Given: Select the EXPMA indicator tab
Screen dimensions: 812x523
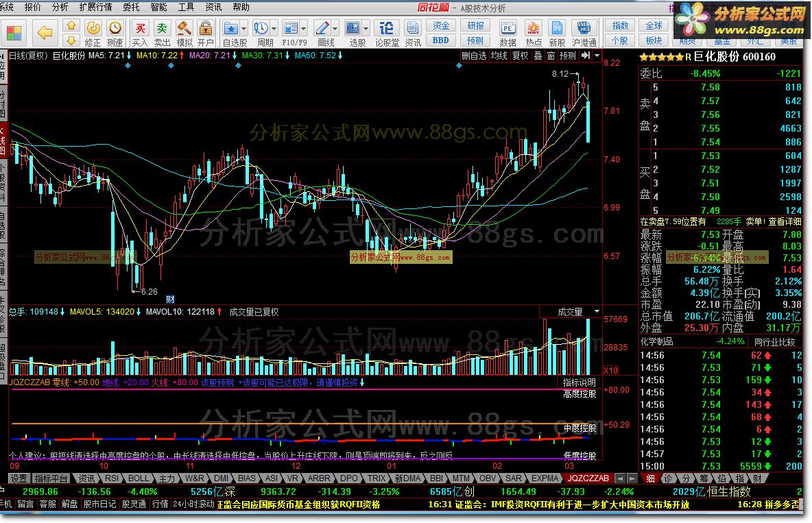Looking at the screenshot, I should (x=545, y=478).
